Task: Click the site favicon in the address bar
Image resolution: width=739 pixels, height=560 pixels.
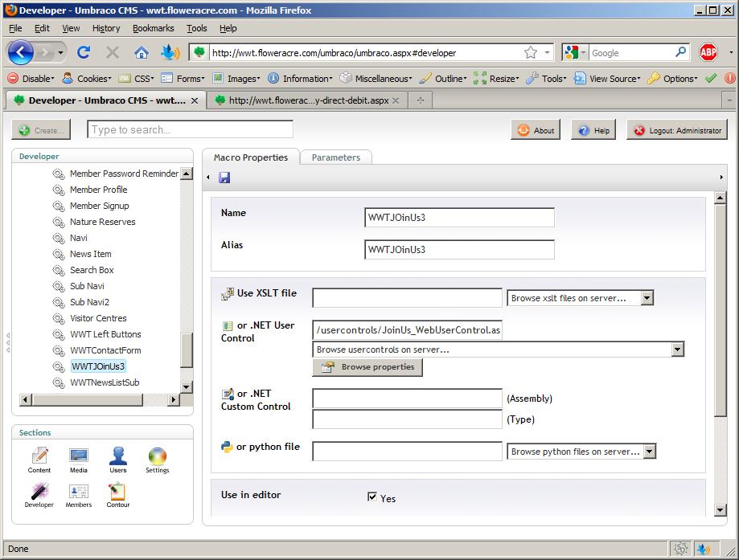Action: pos(199,52)
